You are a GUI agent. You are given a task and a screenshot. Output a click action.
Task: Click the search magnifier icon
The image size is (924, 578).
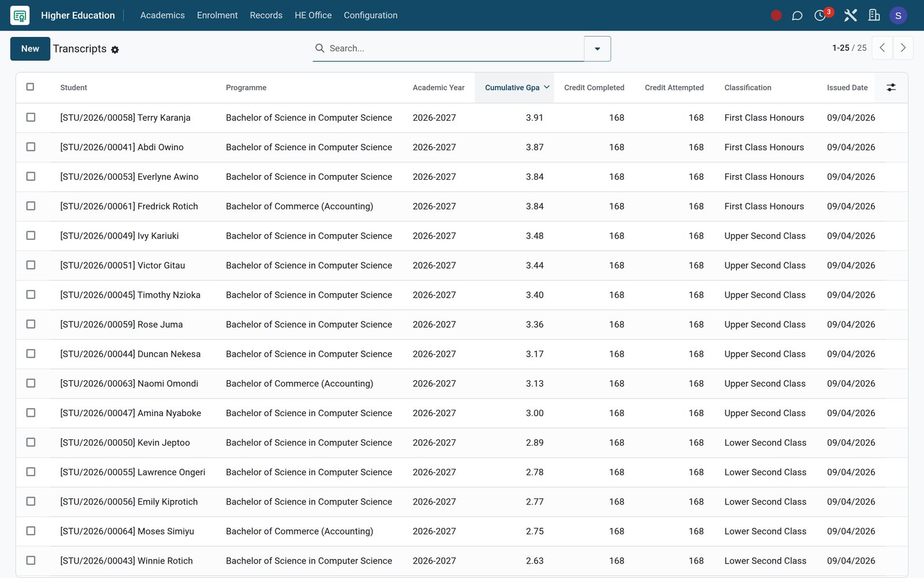click(319, 48)
